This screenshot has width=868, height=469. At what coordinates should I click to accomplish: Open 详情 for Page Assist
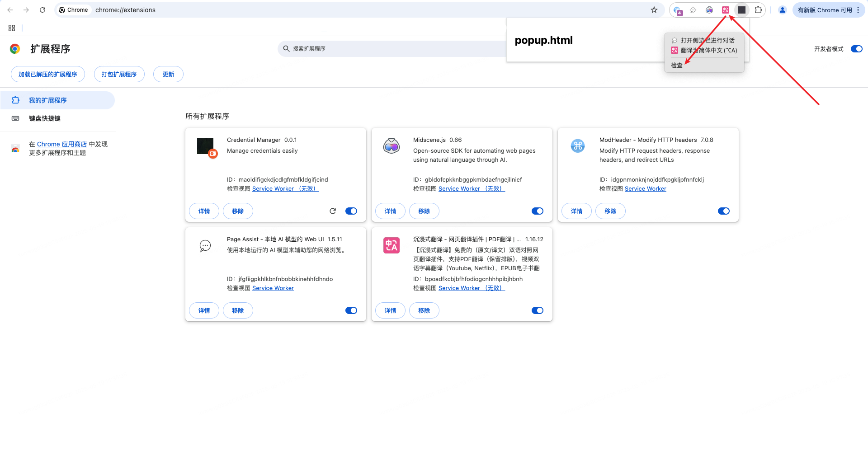(x=204, y=310)
